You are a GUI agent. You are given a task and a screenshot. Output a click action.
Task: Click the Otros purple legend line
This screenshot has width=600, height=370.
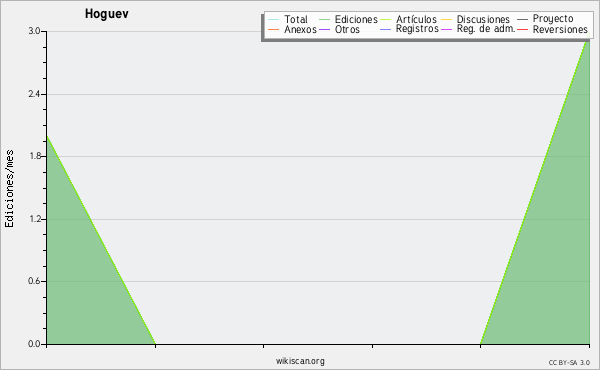pos(324,29)
